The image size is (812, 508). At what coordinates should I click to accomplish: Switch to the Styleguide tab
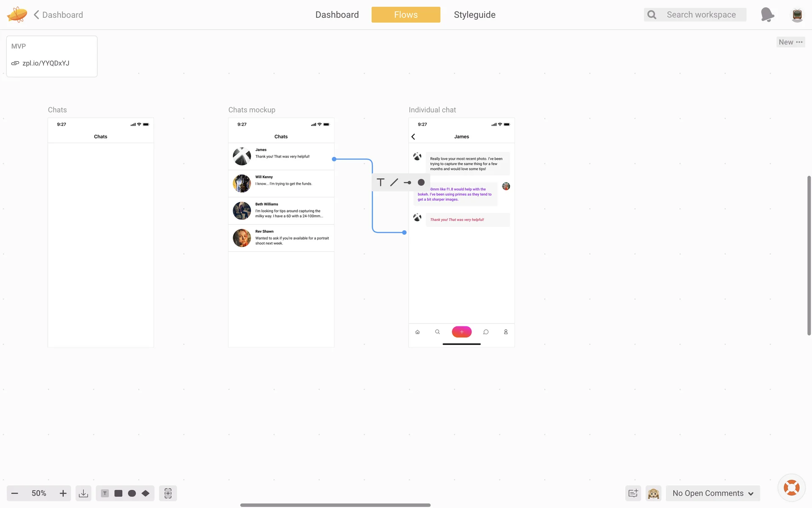tap(475, 15)
